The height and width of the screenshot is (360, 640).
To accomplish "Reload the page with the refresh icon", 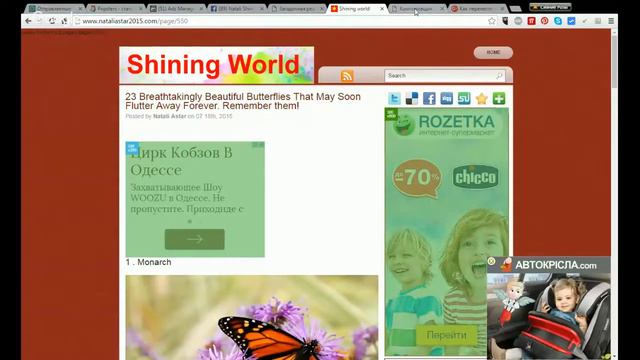I will coord(52,21).
